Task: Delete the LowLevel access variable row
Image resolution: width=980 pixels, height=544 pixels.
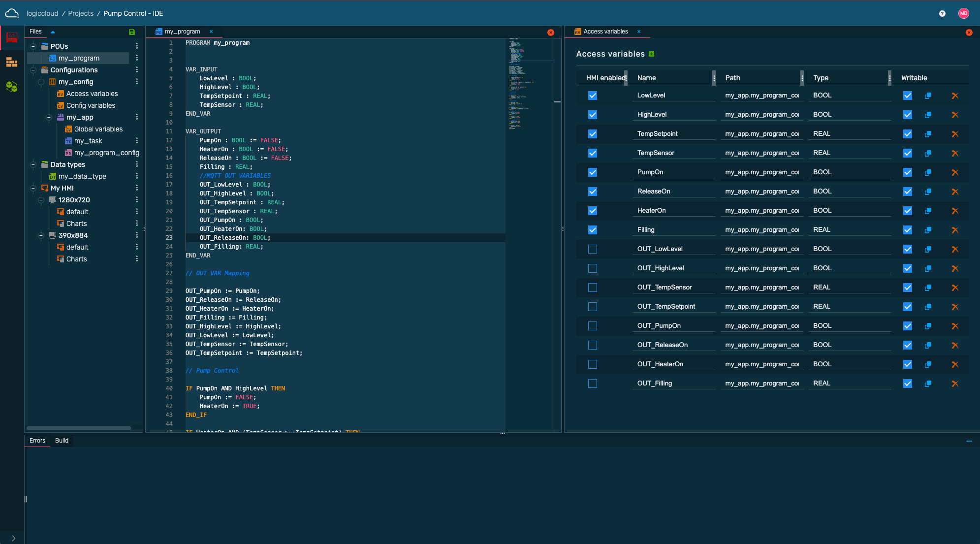Action: 954,96
